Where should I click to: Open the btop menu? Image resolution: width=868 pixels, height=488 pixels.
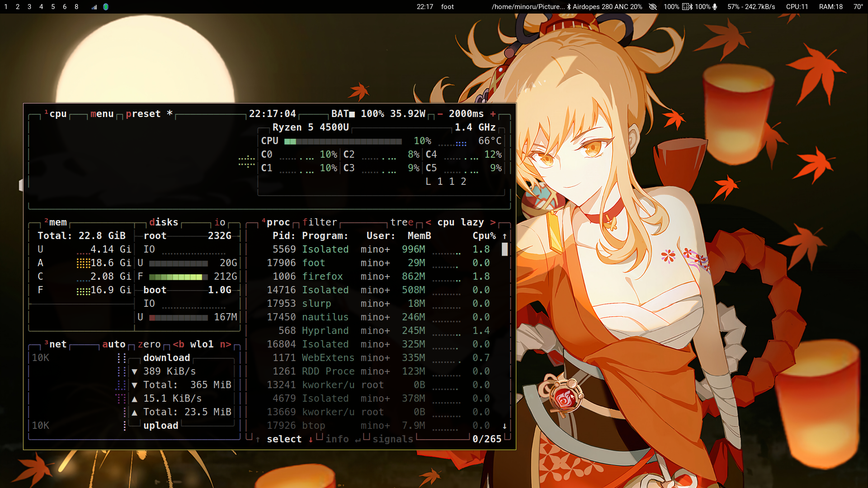pos(102,114)
